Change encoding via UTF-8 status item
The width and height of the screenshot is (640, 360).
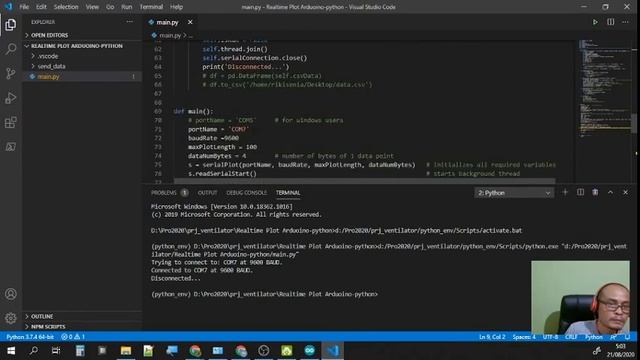point(551,337)
